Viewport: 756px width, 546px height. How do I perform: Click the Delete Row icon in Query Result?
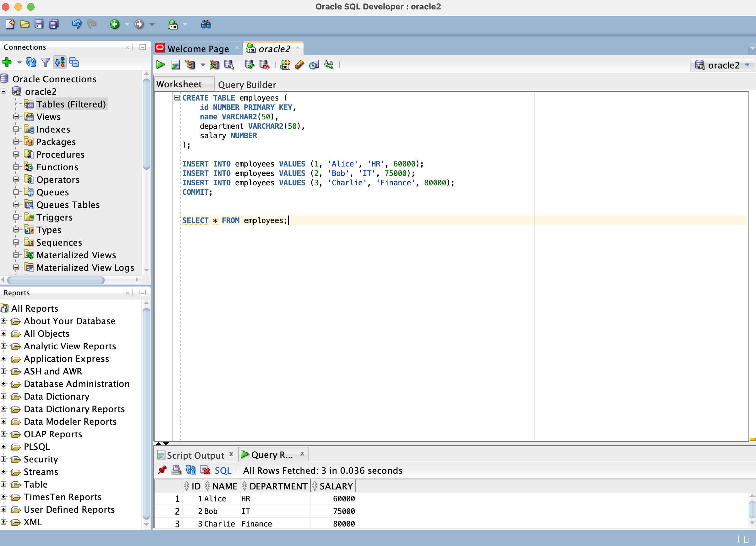(x=205, y=470)
